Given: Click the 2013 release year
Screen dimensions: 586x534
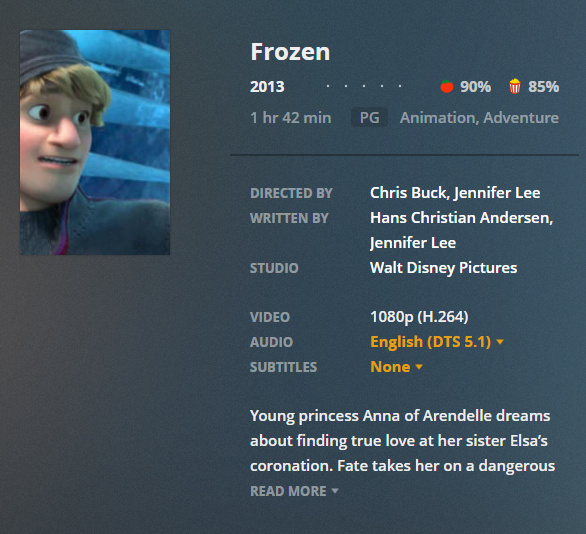Looking at the screenshot, I should pos(267,87).
